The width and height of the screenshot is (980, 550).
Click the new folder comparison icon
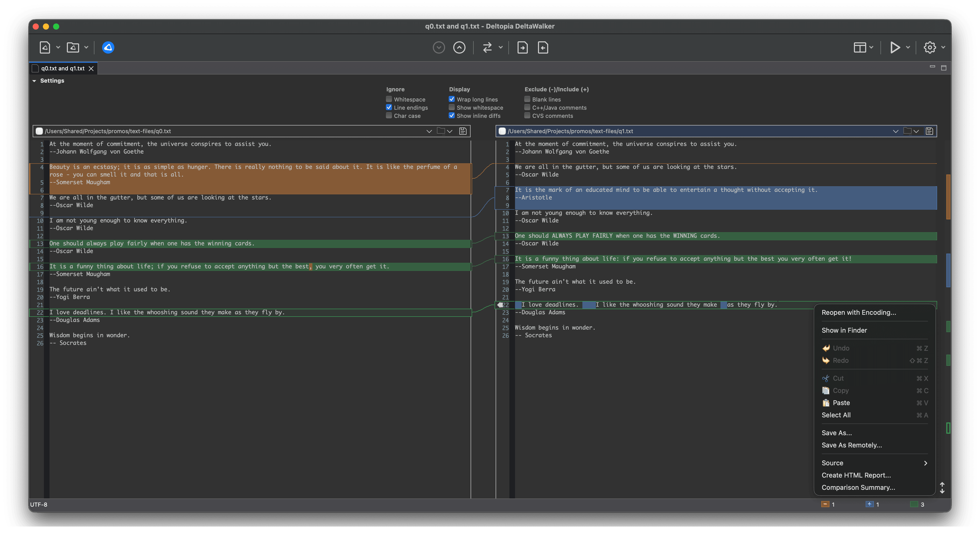73,47
